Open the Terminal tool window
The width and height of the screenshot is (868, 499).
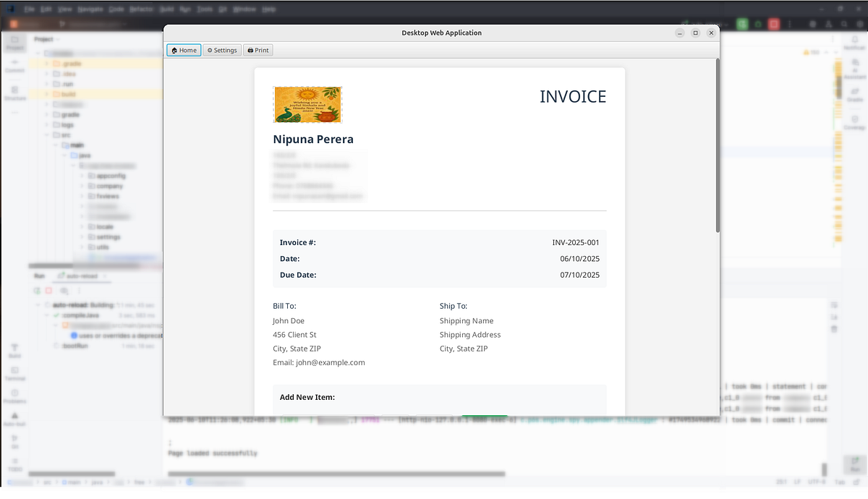pos(14,372)
